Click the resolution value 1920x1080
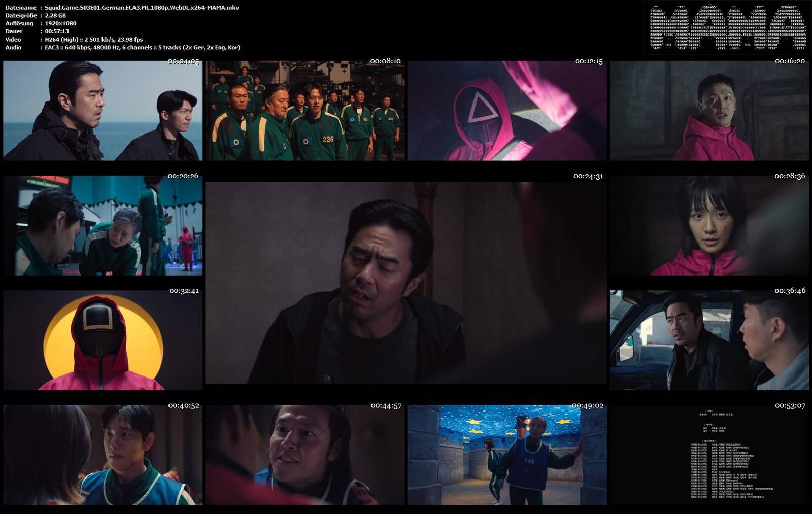812x514 pixels. pyautogui.click(x=60, y=23)
